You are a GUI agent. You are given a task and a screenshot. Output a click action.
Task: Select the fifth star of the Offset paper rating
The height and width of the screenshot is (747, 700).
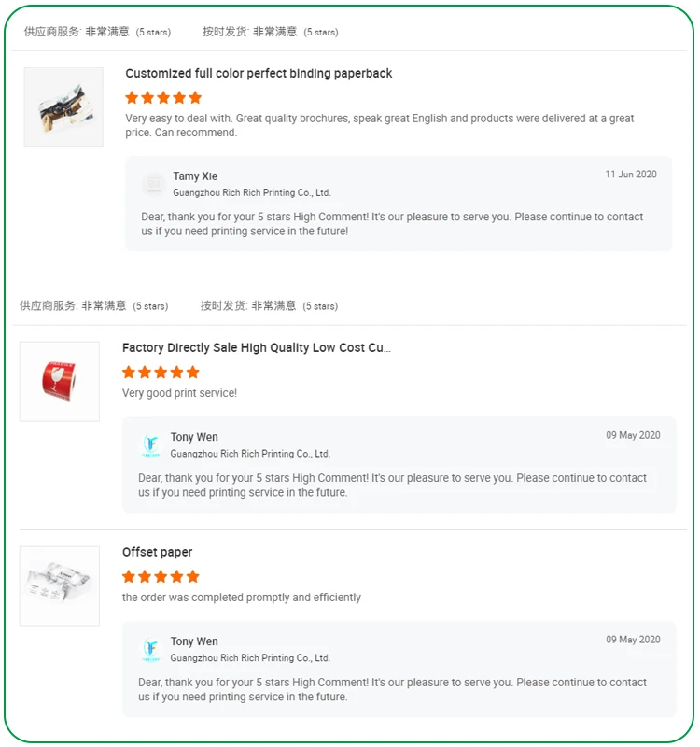point(192,577)
